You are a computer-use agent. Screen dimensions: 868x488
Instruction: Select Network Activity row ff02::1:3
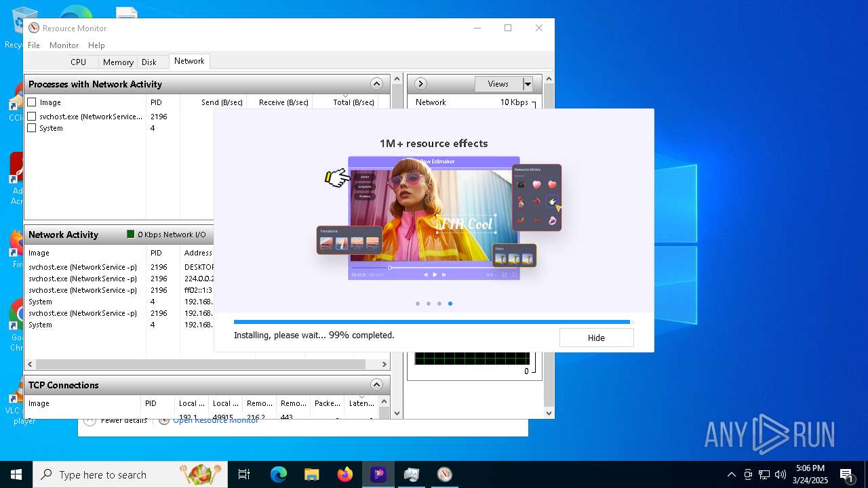(119, 290)
